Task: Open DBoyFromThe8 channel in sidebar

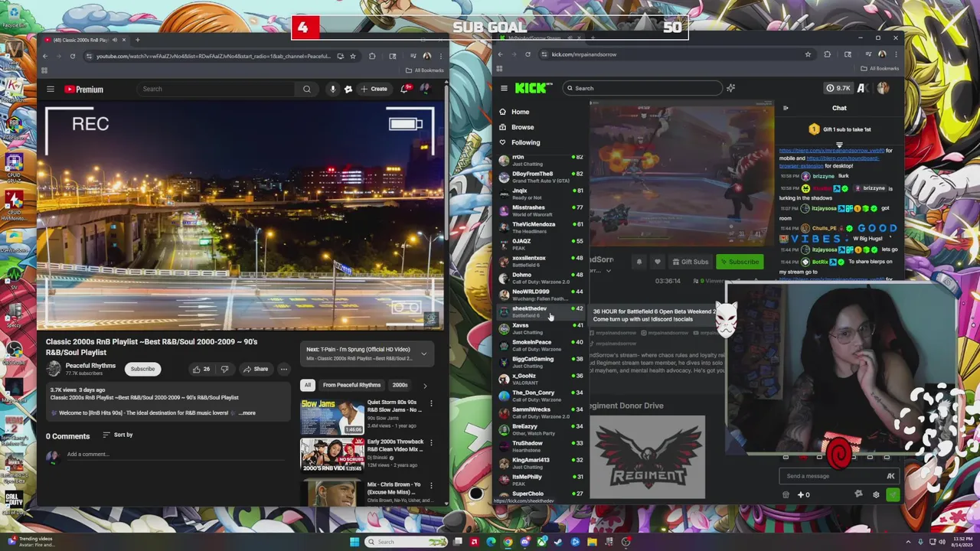Action: (541, 177)
